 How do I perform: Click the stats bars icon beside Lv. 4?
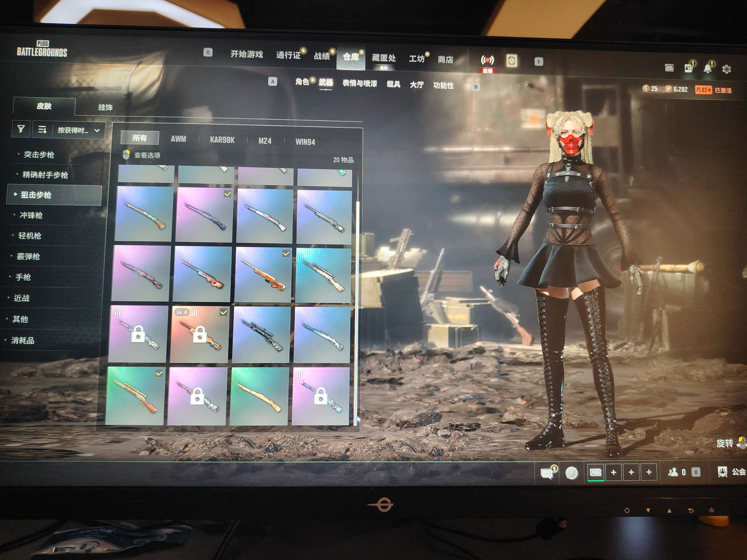pos(194,313)
